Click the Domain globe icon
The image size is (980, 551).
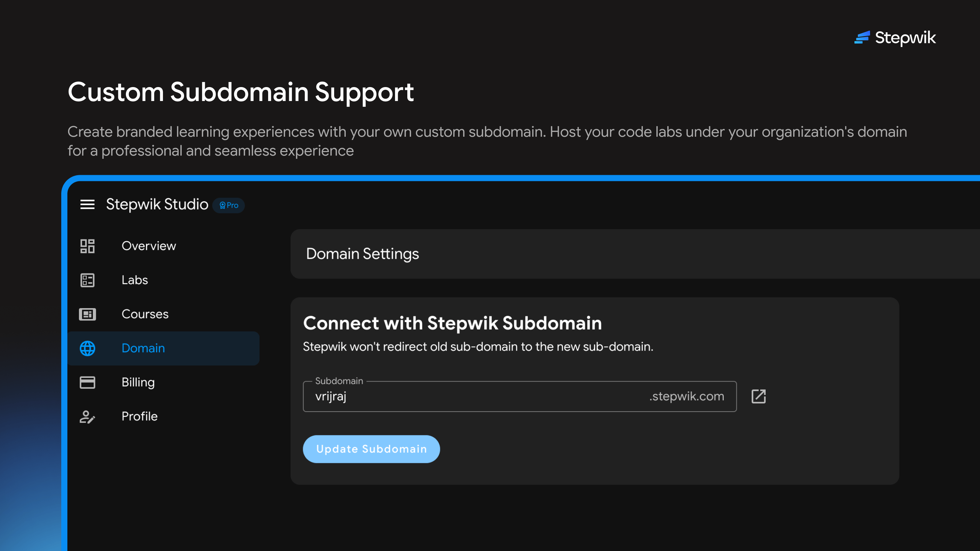pos(87,348)
